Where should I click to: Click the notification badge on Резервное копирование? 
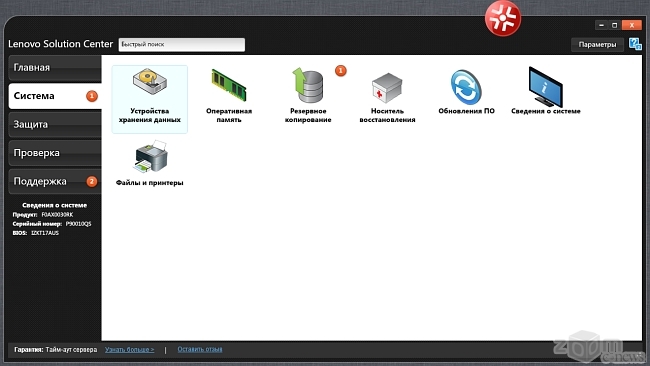pyautogui.click(x=341, y=71)
